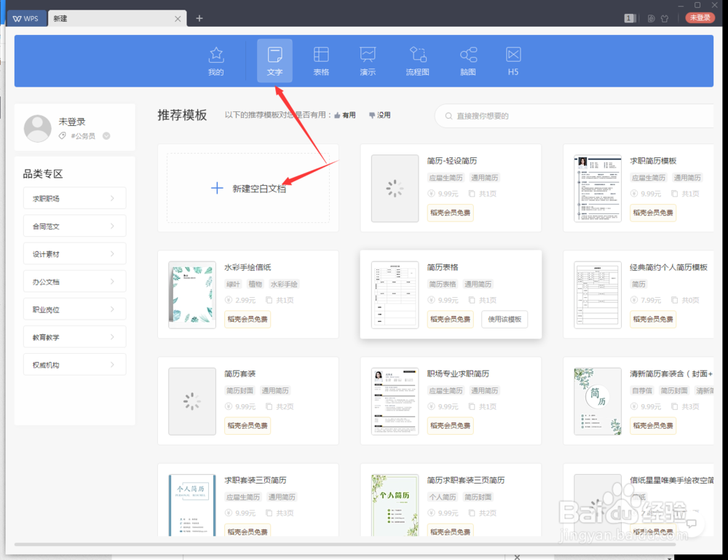The width and height of the screenshot is (728, 560).
Task: Expand the 求职职场 category in sidebar
Action: point(75,197)
